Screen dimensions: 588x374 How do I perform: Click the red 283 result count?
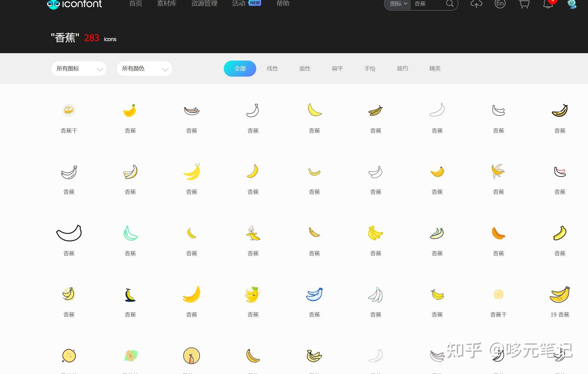(92, 38)
